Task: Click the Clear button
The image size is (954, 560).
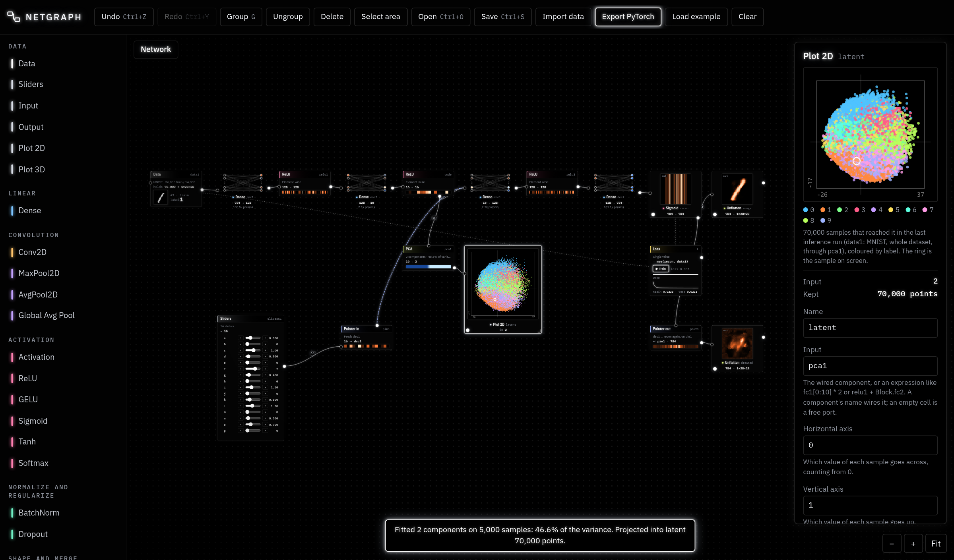Action: point(747,17)
